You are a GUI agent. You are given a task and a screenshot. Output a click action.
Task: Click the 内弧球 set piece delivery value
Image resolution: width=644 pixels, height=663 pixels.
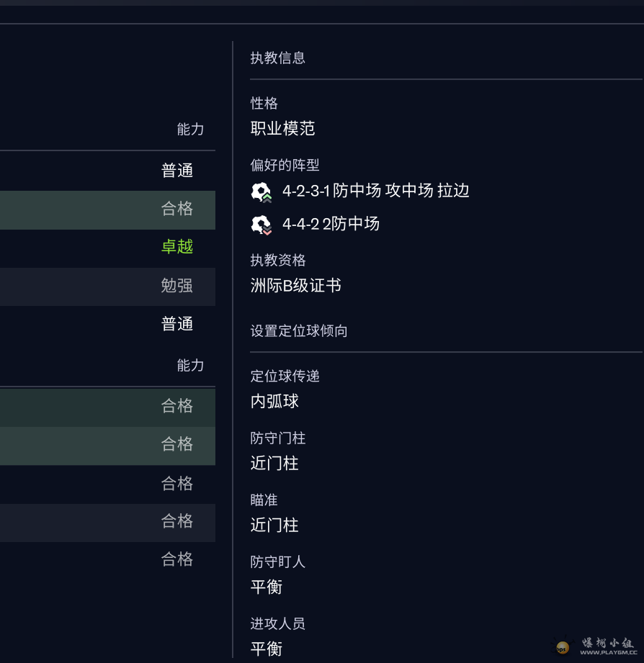click(274, 402)
